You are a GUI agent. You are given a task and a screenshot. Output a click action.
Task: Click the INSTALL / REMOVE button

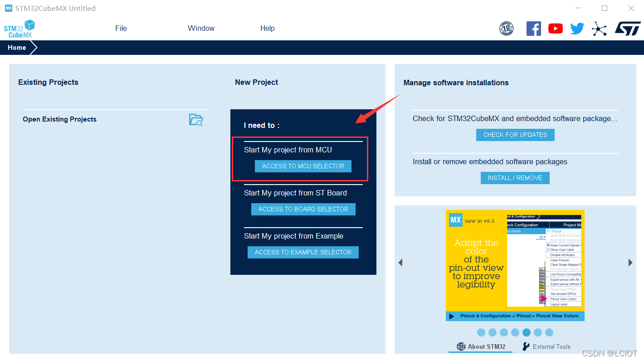515,178
